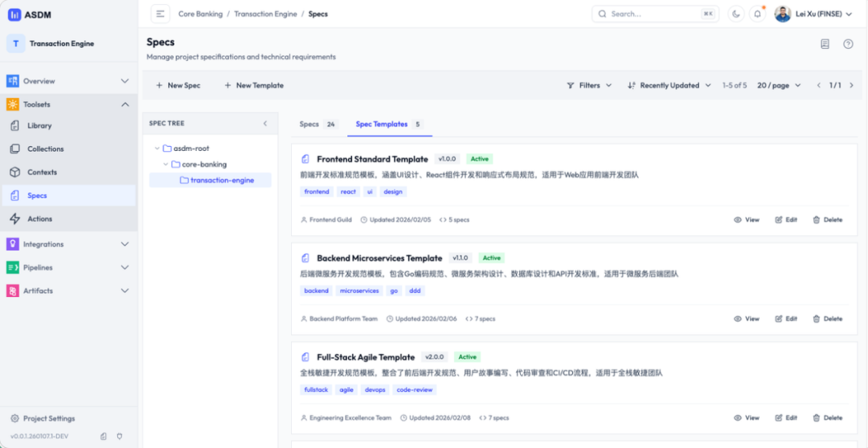Click the code-review tag
Viewport: 868px width, 448px height.
(415, 389)
